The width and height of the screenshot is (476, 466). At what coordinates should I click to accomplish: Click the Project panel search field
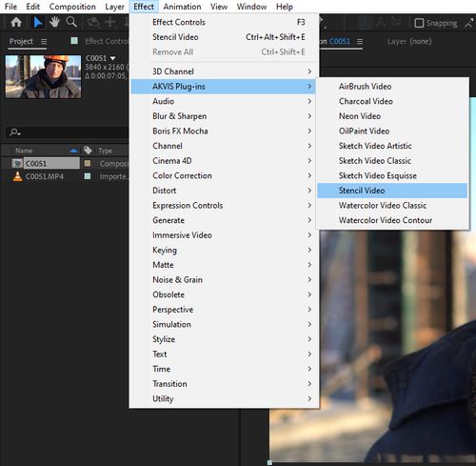click(x=68, y=132)
